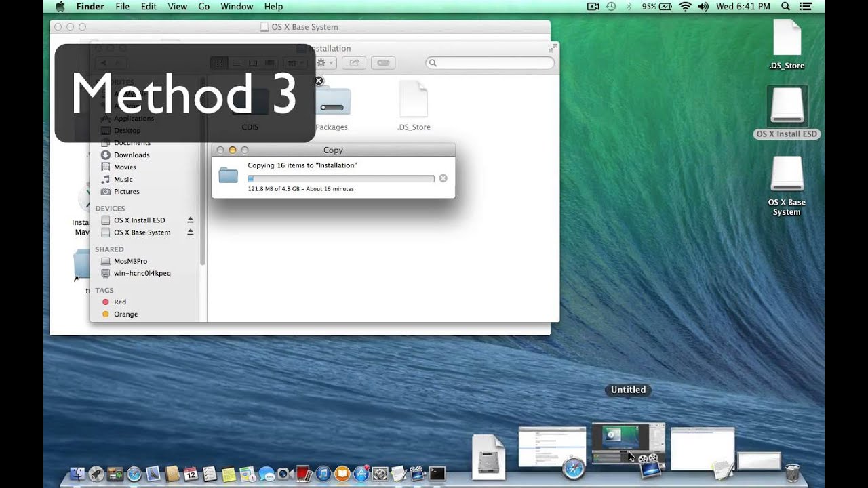
Task: Click the Bluetooth menu bar icon
Action: pyautogui.click(x=629, y=7)
